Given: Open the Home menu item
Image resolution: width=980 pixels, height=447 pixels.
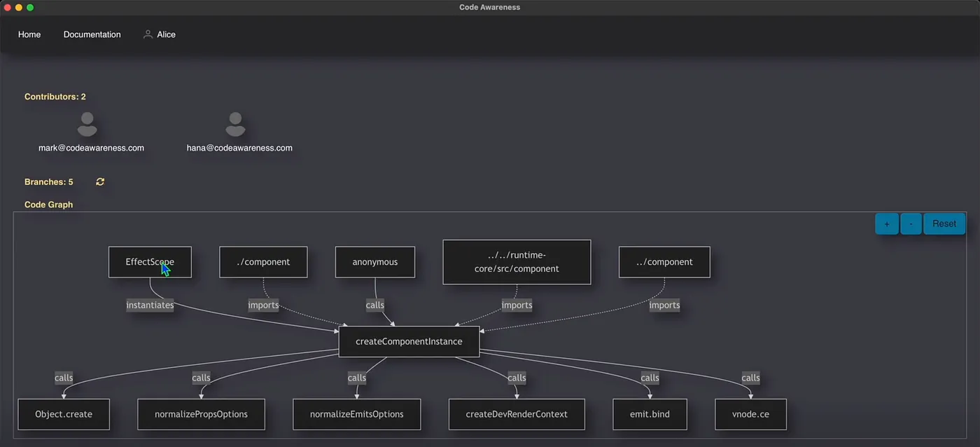Looking at the screenshot, I should tap(29, 34).
